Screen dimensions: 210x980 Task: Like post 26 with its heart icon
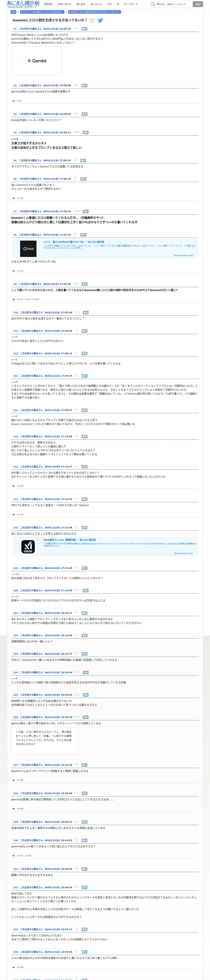(x=76, y=717)
